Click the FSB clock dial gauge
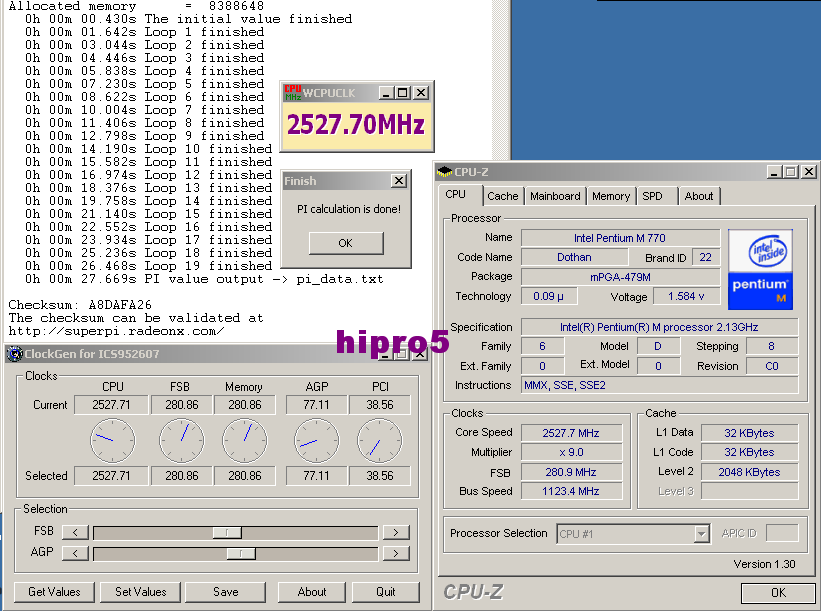 182,440
